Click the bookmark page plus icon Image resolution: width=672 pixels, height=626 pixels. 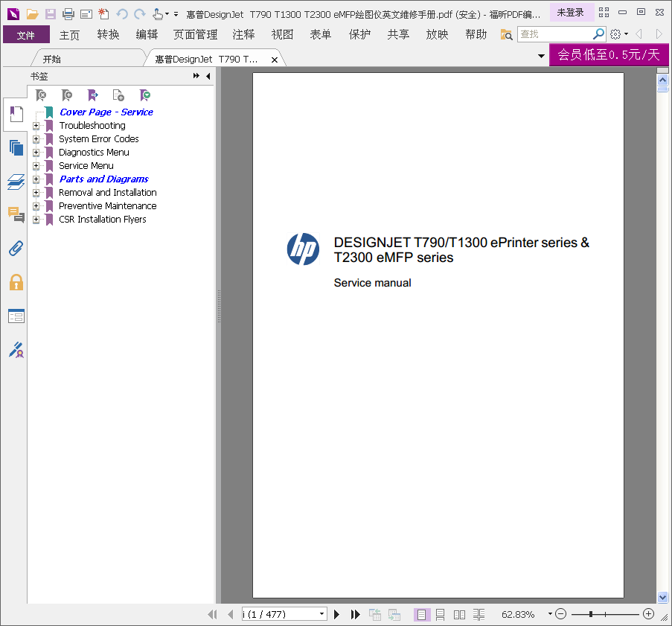(x=118, y=95)
